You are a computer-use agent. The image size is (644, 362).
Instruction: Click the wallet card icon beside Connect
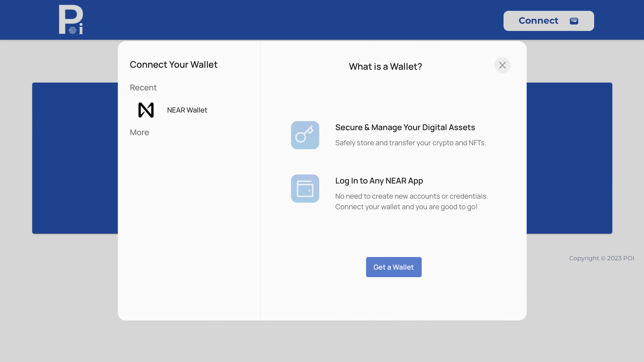(574, 21)
